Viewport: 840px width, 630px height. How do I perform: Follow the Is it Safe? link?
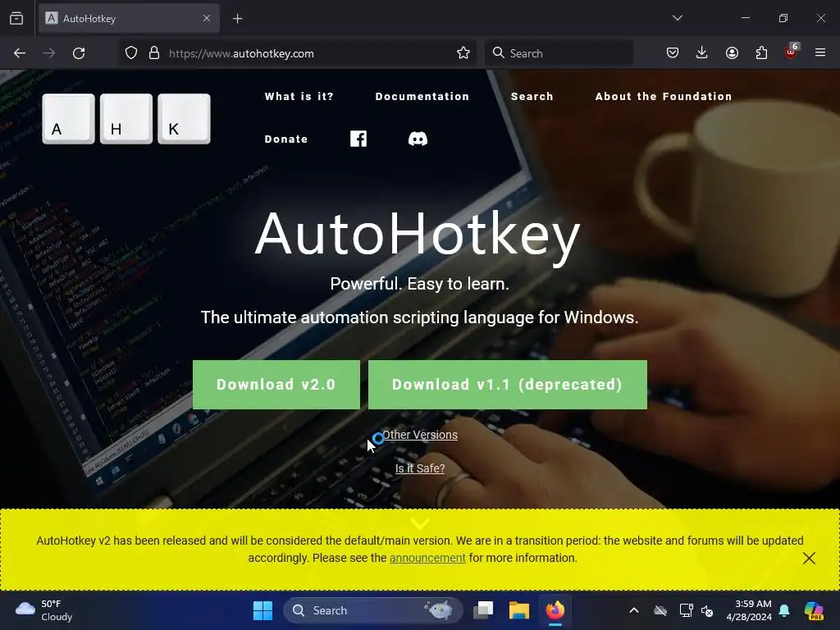click(x=420, y=468)
